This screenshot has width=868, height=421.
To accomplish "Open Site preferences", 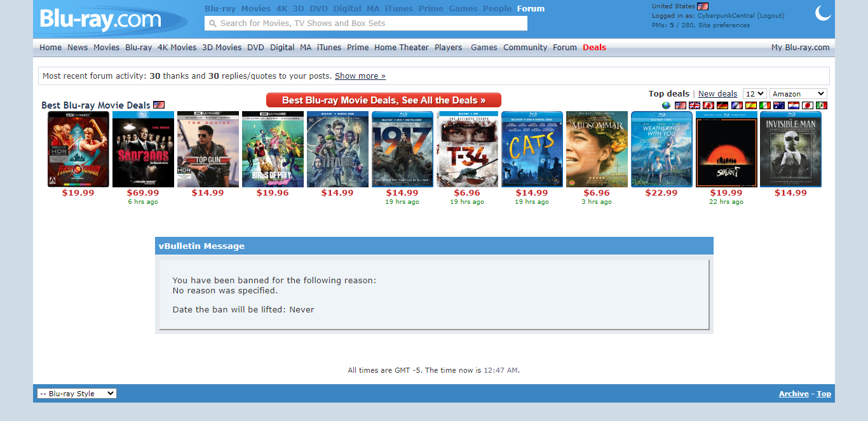I will [x=724, y=25].
